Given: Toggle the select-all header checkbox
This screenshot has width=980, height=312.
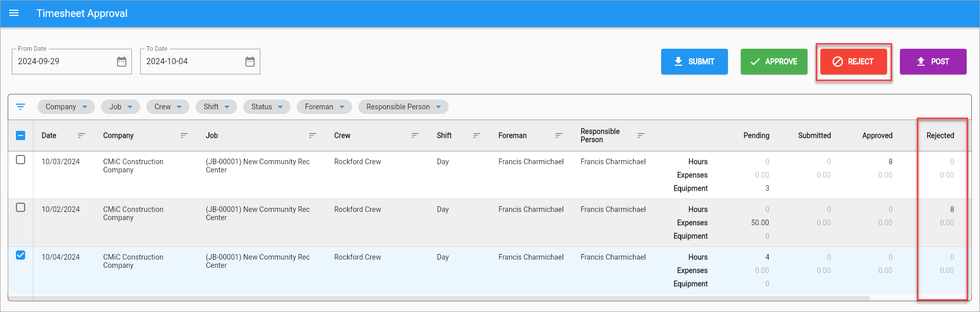Looking at the screenshot, I should pyautogui.click(x=21, y=135).
